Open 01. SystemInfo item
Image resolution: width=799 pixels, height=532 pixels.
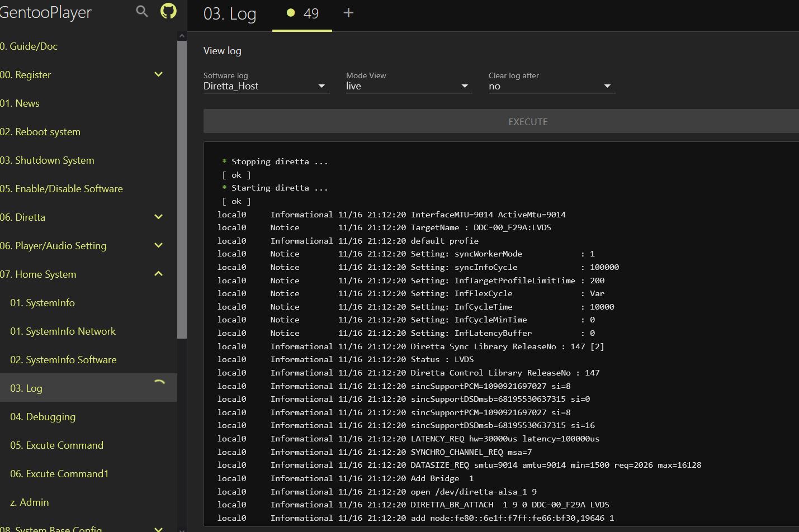pyautogui.click(x=42, y=303)
